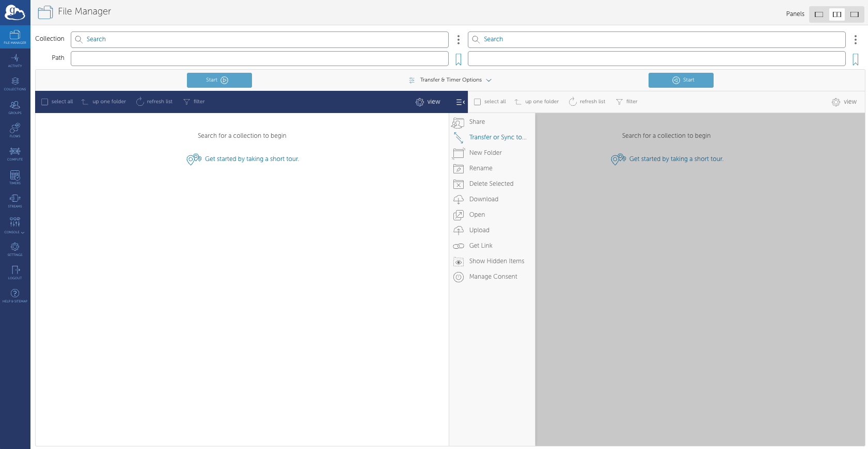
Task: Expand Transfer & Timer Options
Action: click(450, 80)
